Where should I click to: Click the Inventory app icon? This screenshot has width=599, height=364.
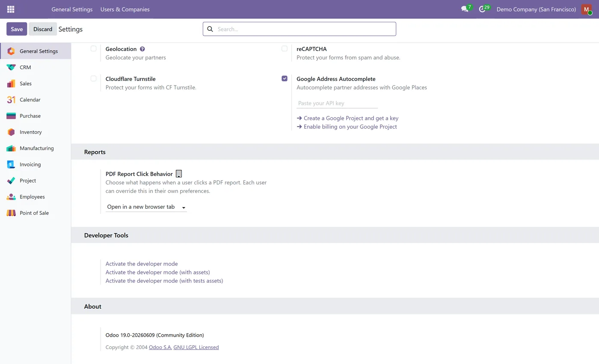11,132
